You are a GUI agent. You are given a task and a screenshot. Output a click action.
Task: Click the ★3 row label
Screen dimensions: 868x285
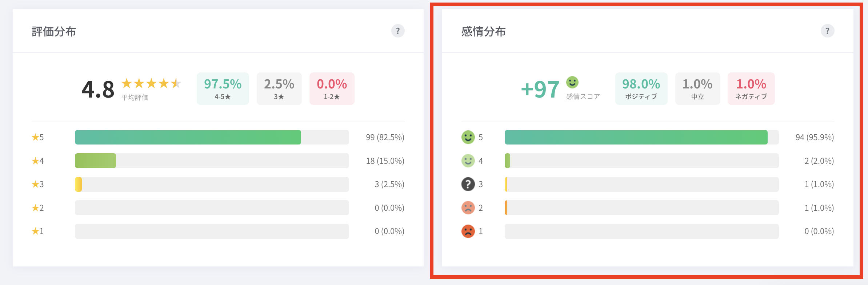[x=38, y=184]
